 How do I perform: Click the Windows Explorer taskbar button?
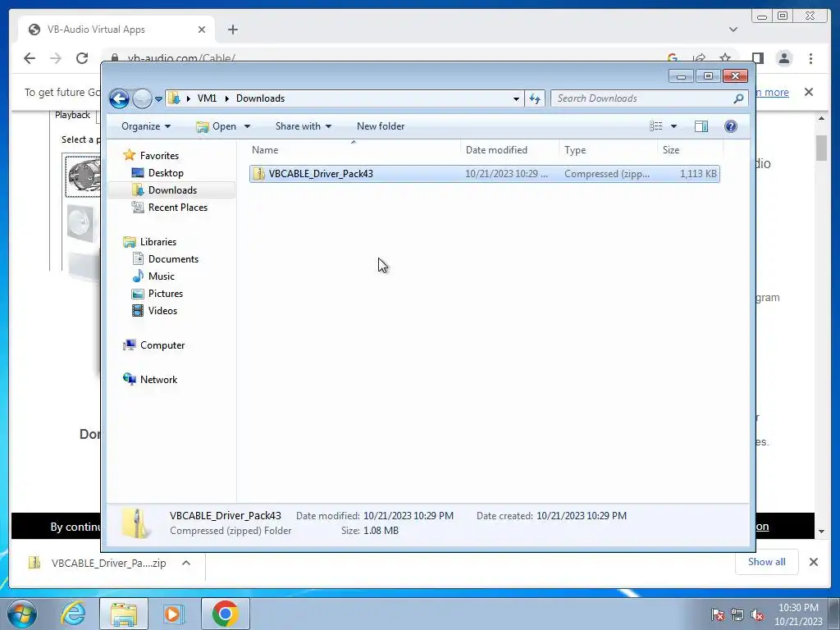pyautogui.click(x=124, y=614)
